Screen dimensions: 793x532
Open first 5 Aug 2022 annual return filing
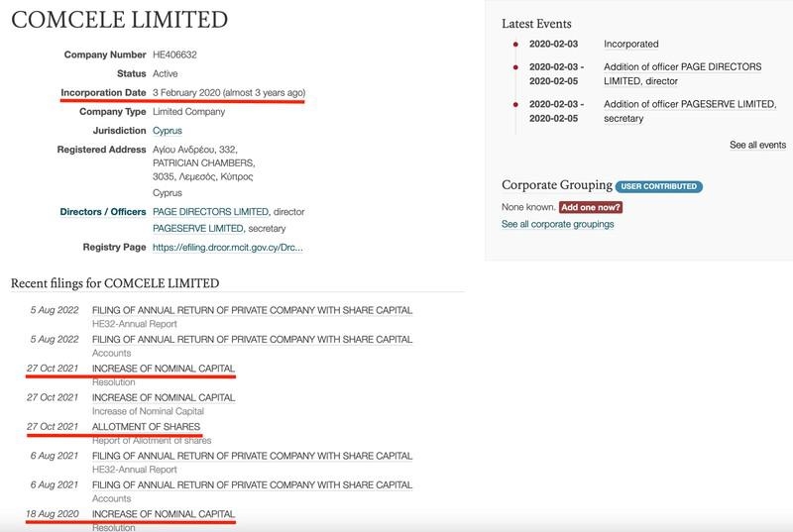point(252,310)
